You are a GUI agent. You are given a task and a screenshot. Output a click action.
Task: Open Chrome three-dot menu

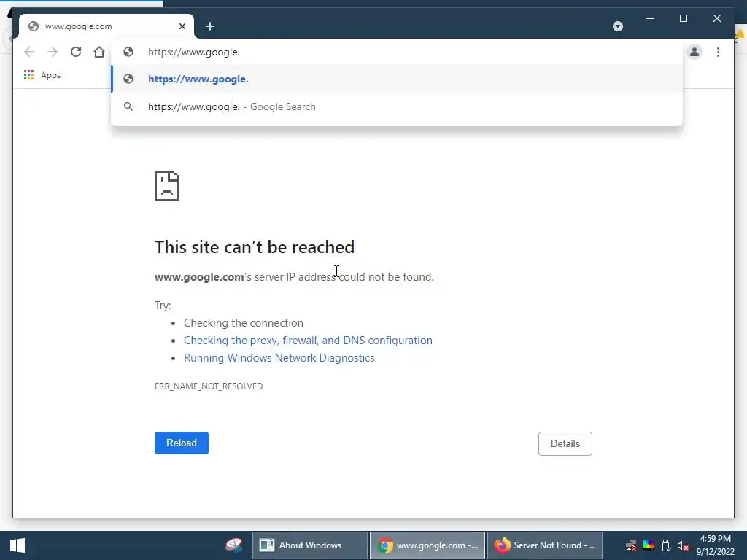[718, 52]
